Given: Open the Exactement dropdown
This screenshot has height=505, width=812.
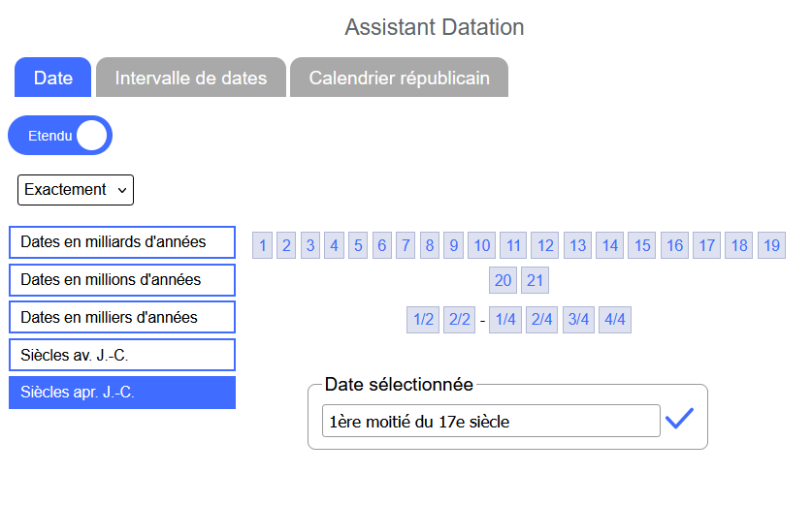Looking at the screenshot, I should [76, 190].
